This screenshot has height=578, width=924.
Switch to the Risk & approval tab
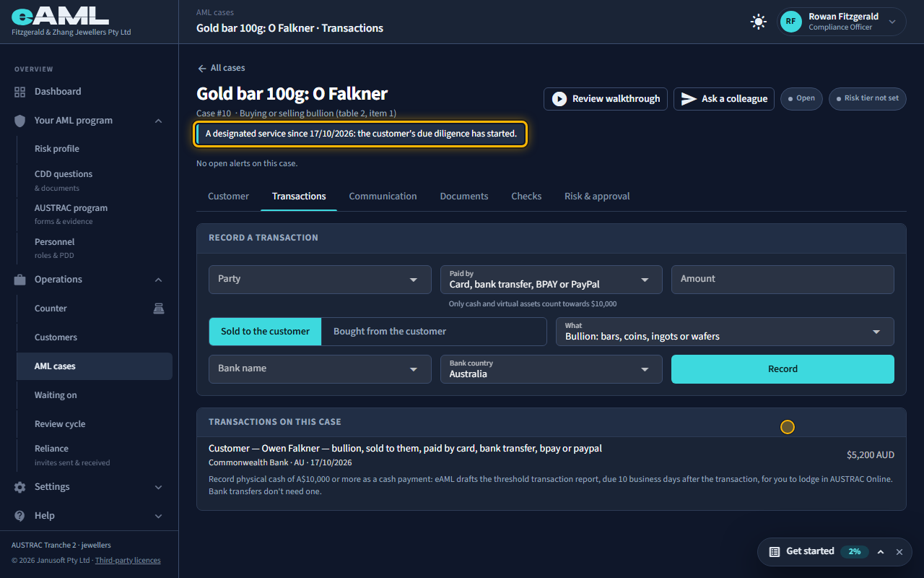pos(597,196)
